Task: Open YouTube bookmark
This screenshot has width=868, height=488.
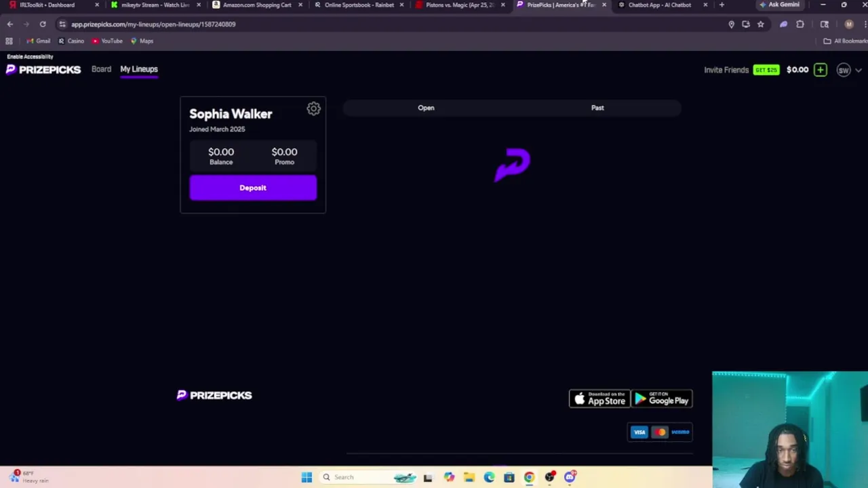Action: tap(107, 41)
